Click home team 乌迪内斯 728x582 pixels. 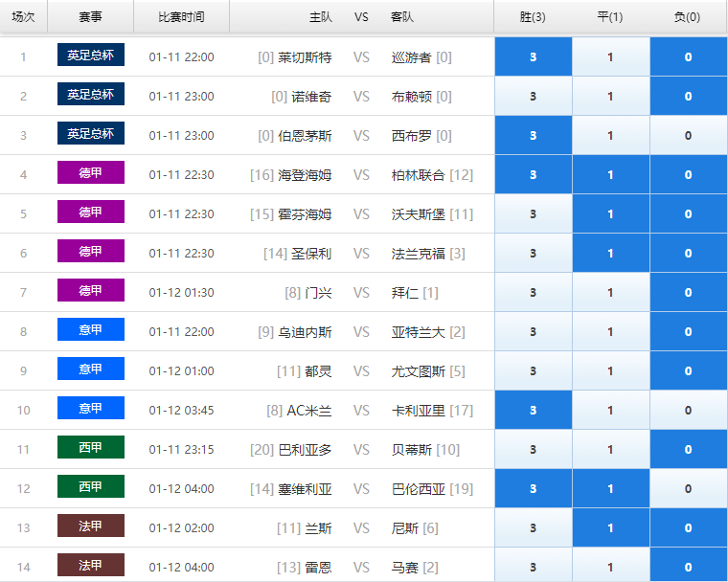pyautogui.click(x=305, y=332)
